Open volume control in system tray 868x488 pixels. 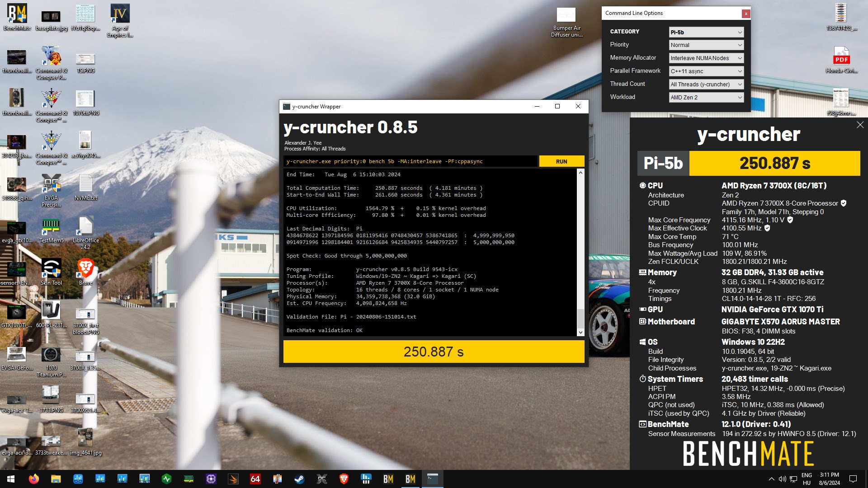coord(782,479)
